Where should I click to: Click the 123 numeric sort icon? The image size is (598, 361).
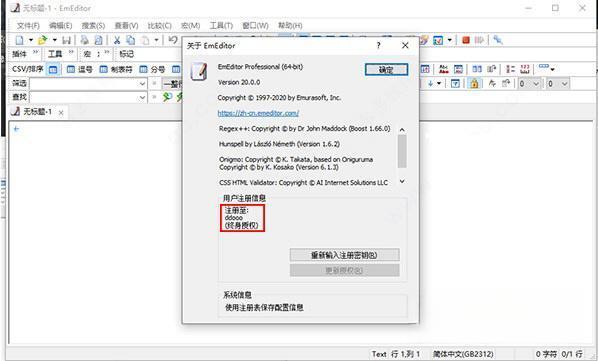(x=525, y=69)
